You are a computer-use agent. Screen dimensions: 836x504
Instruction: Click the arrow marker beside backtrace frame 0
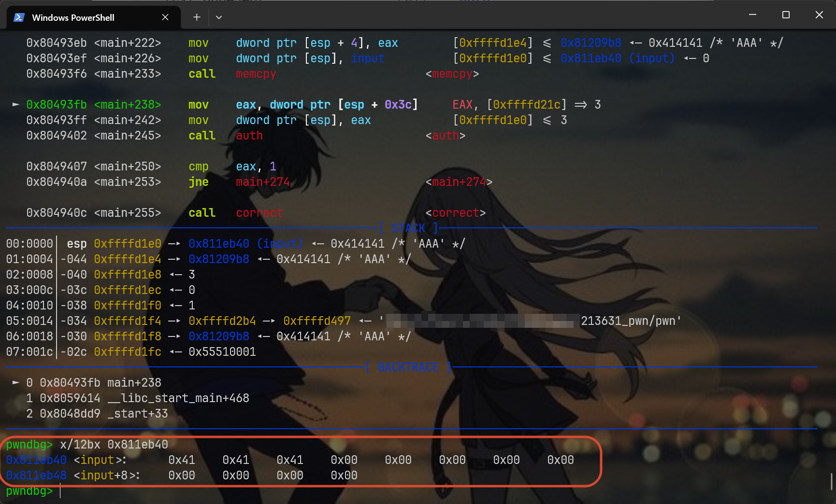click(x=15, y=383)
